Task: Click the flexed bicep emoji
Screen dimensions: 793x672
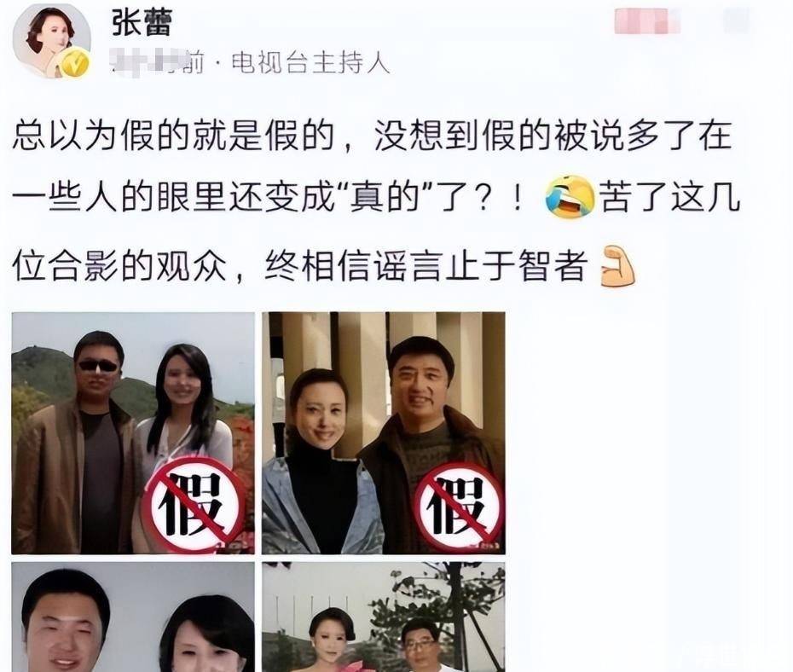Action: (617, 266)
